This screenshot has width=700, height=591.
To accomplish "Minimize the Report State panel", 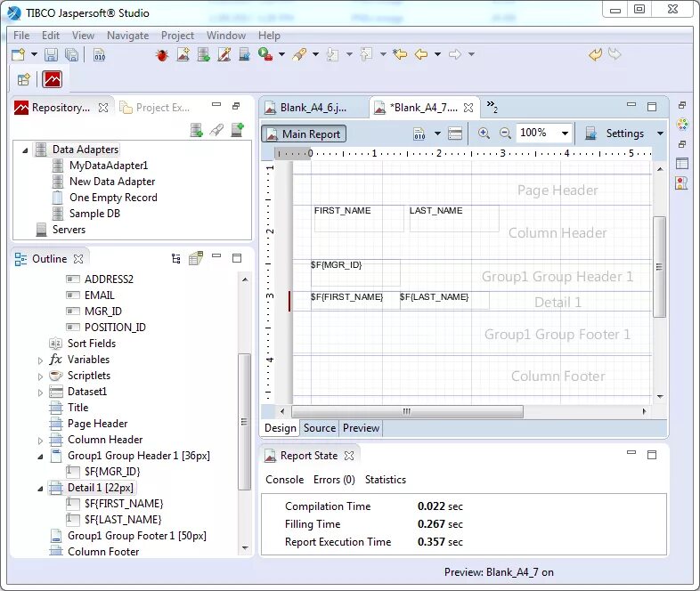I will 631,452.
